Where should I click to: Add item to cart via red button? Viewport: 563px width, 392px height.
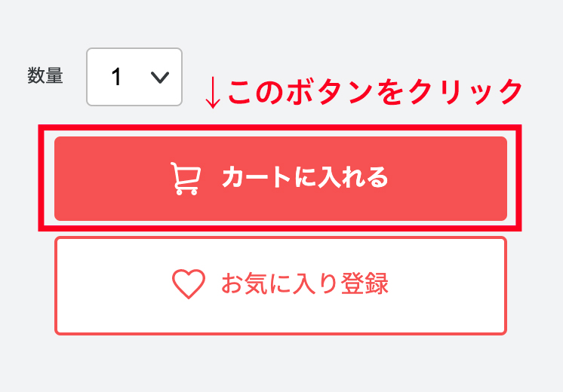(x=281, y=179)
